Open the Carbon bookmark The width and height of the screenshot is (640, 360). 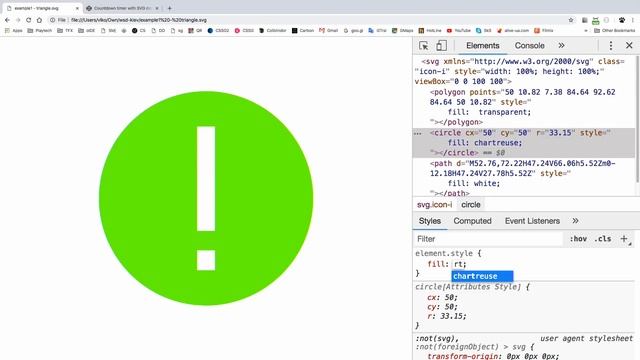(302, 31)
